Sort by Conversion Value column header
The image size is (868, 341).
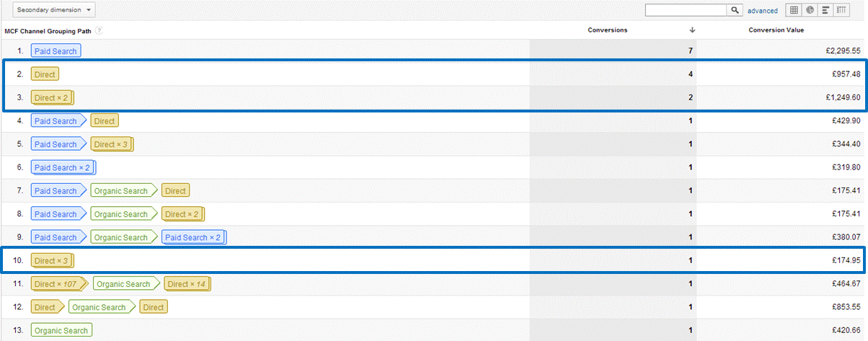(x=776, y=30)
